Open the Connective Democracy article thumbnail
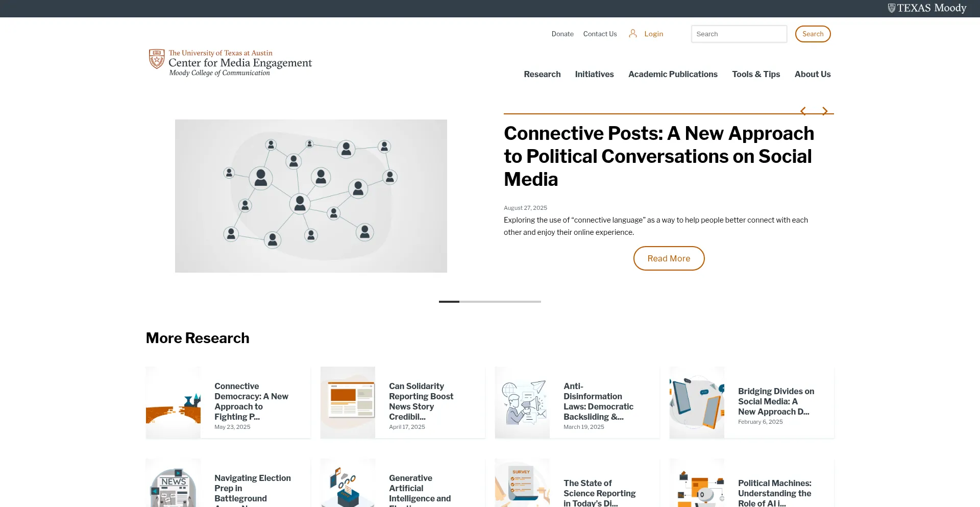The width and height of the screenshot is (980, 507). (174, 402)
